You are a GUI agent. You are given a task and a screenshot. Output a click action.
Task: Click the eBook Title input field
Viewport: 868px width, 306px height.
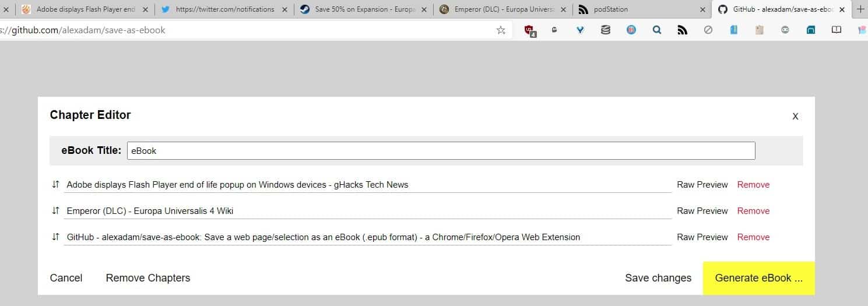click(441, 150)
